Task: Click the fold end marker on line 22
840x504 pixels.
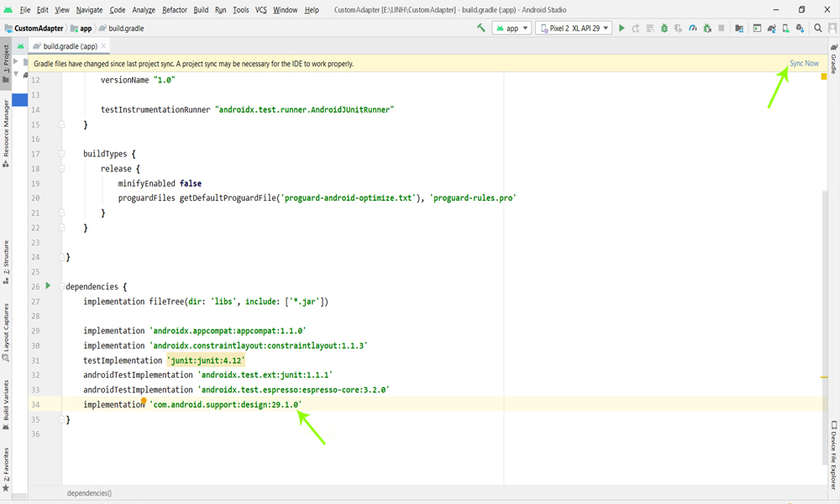Action: click(61, 228)
